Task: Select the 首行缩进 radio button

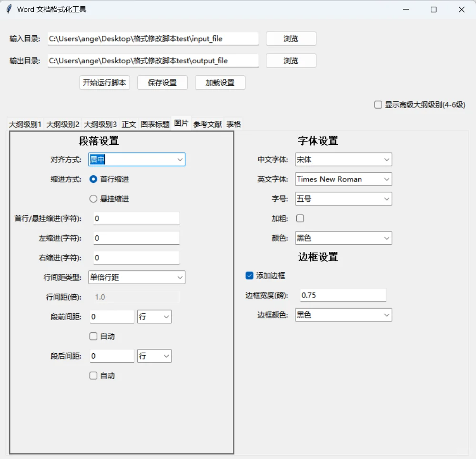Action: point(93,180)
